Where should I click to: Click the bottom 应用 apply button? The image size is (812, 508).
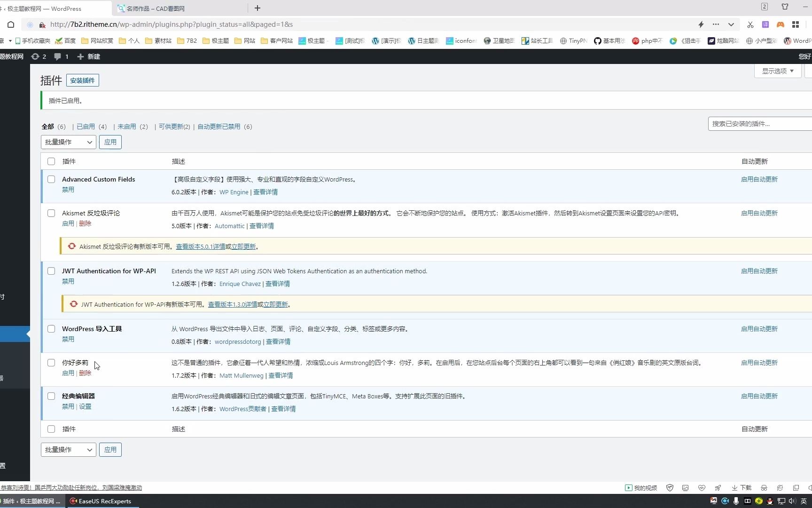[110, 450]
